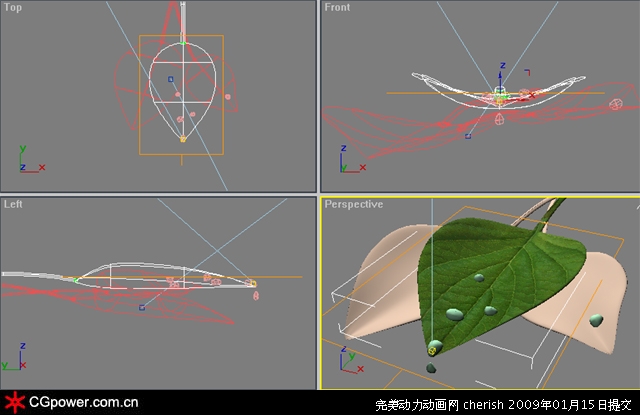This screenshot has height=415, width=640.
Task: Click the green vertex at leaf top in Top view
Action: 185,43
